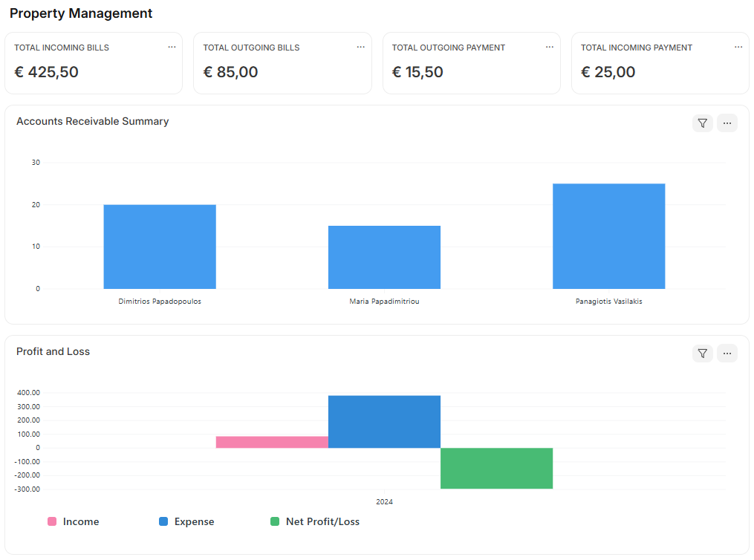Viewport: 754px width, 560px height.
Task: Toggle the Income series in the legend
Action: pyautogui.click(x=80, y=522)
